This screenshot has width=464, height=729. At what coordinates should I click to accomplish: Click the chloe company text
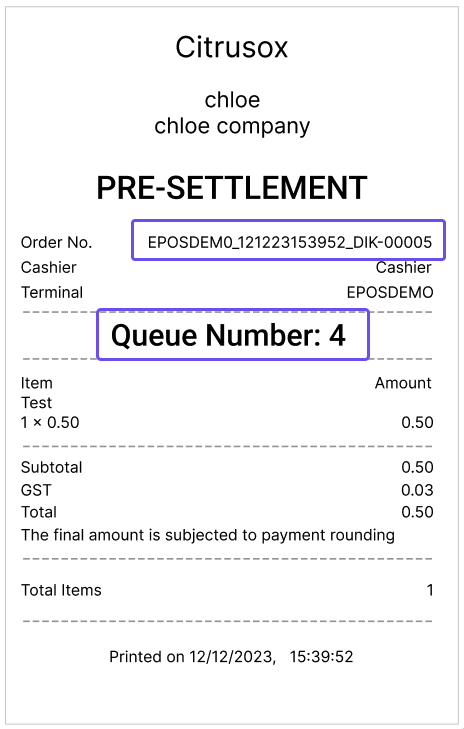tap(232, 126)
